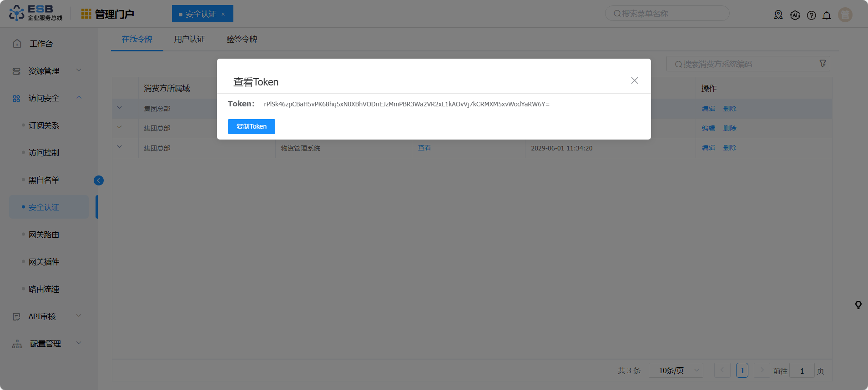868x390 pixels.
Task: Expand the API审核 menu arrow
Action: (79, 315)
